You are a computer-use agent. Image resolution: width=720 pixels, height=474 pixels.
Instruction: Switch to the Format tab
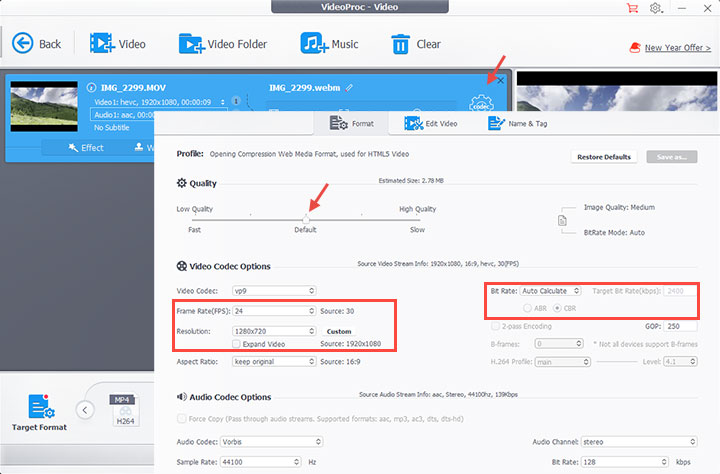point(351,123)
